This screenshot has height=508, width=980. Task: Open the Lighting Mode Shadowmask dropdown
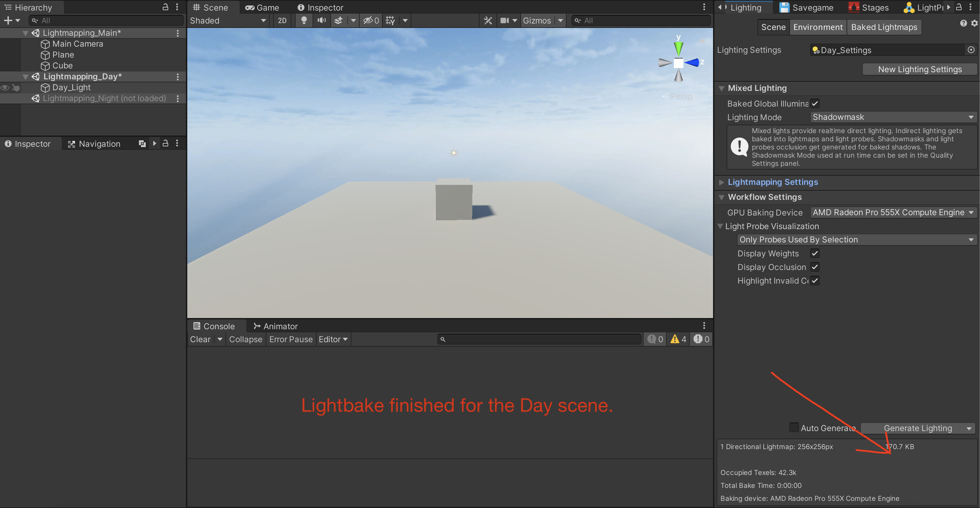(x=893, y=117)
